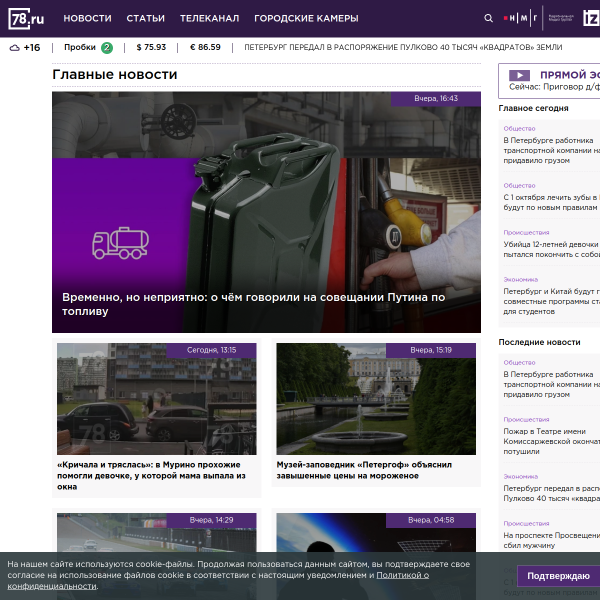Play the live broadcast video icon

click(x=519, y=75)
